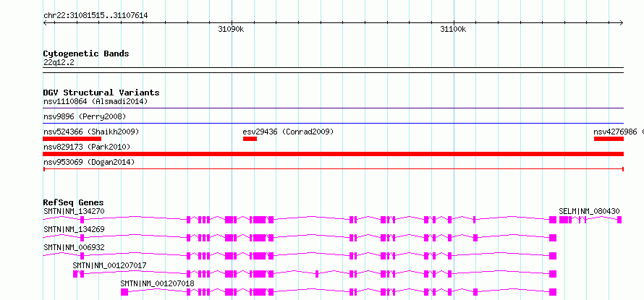Open the SELM|NM_080430 transcript label
Viewport: 644px width, 300px height.
(x=590, y=211)
